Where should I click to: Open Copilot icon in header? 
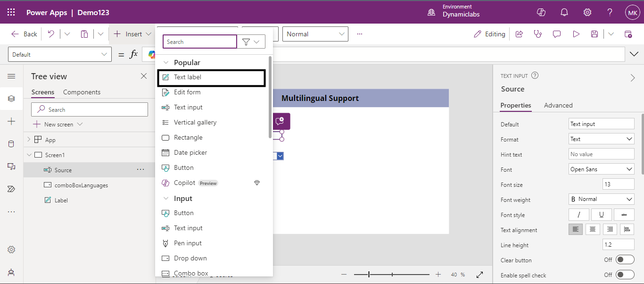[x=541, y=12]
